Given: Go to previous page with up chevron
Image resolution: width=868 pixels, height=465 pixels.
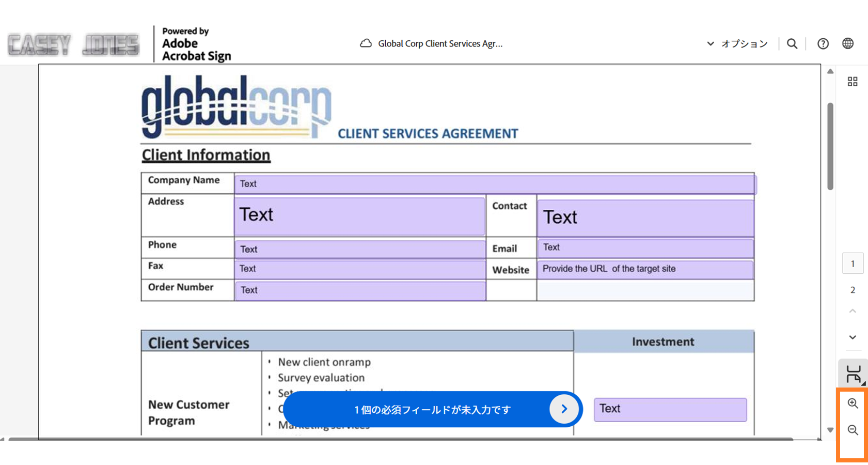Looking at the screenshot, I should tap(853, 311).
